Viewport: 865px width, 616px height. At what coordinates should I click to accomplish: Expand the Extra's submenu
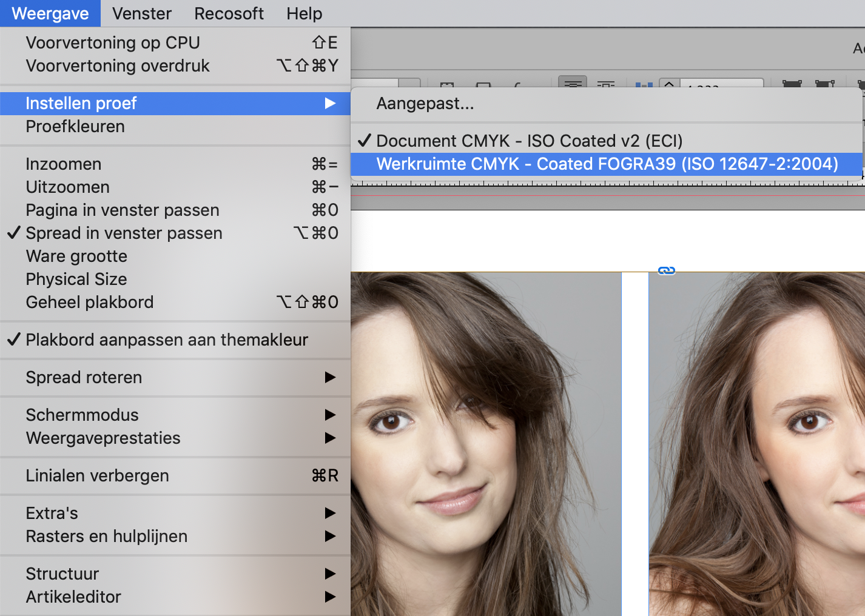pyautogui.click(x=175, y=513)
